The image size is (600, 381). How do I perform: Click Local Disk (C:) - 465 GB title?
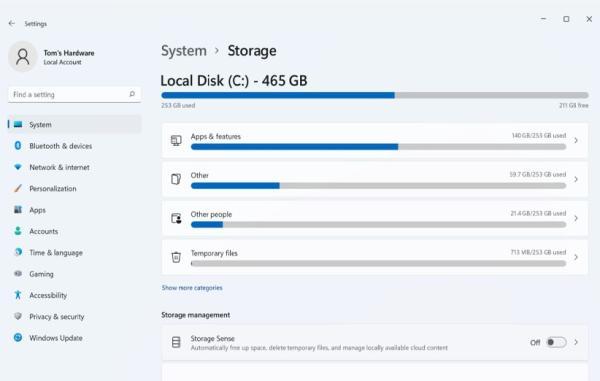click(234, 81)
